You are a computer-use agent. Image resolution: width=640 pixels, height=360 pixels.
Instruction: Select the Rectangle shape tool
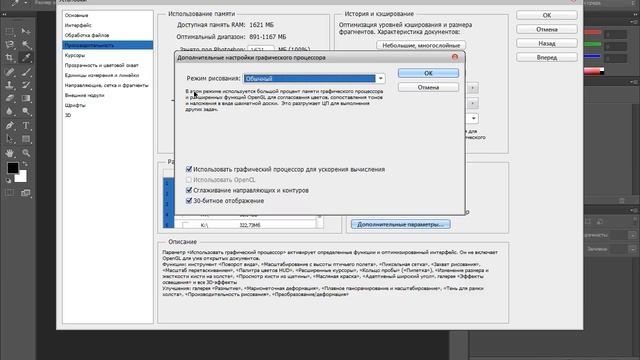click(x=26, y=139)
